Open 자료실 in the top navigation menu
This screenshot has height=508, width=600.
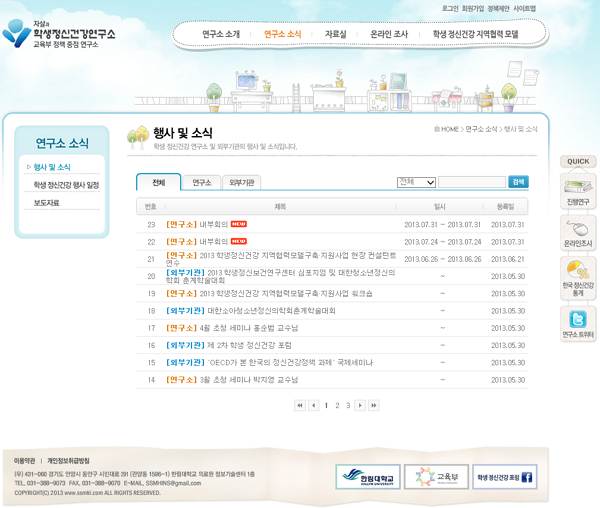(335, 34)
